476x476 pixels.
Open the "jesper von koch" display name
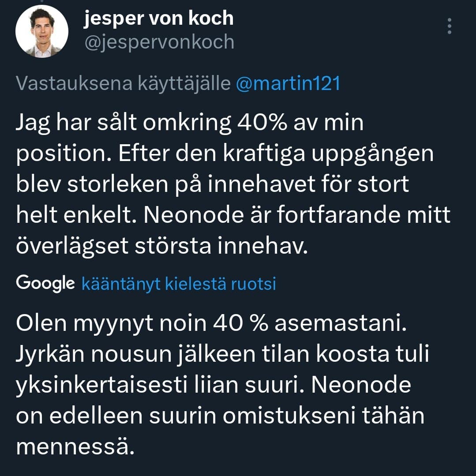[158, 19]
